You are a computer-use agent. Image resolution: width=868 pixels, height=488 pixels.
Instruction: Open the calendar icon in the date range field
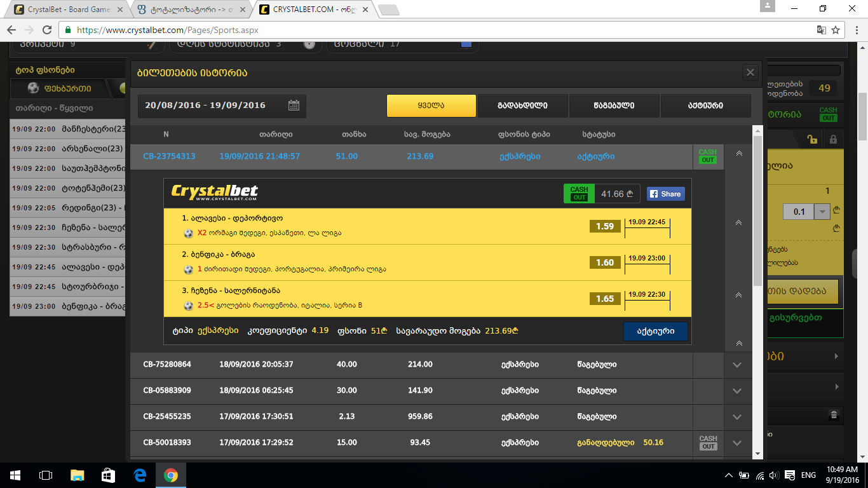click(294, 105)
